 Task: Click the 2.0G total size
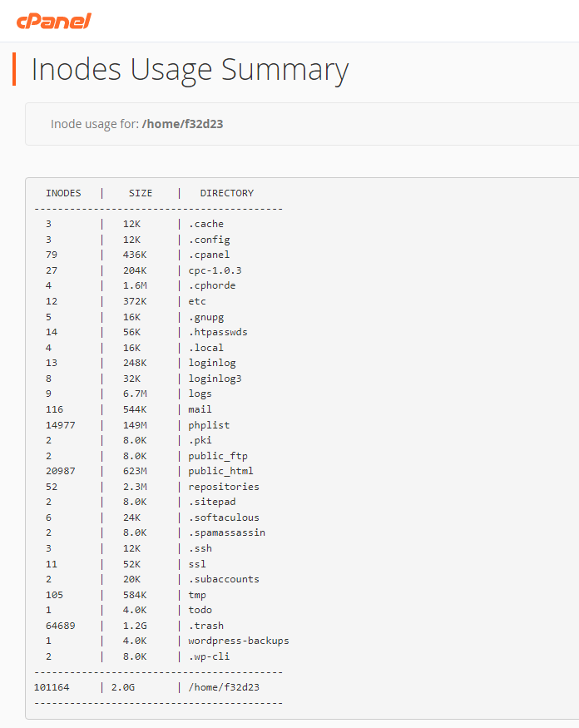click(123, 687)
